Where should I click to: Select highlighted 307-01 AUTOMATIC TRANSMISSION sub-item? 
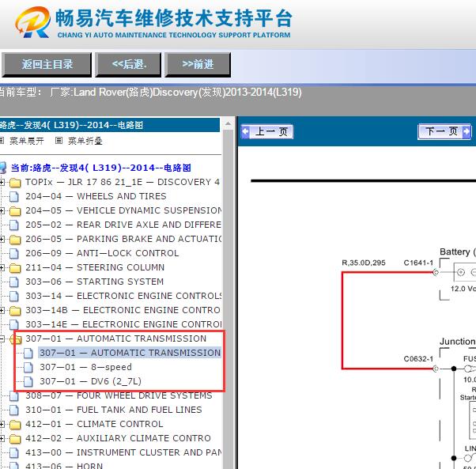[130, 353]
